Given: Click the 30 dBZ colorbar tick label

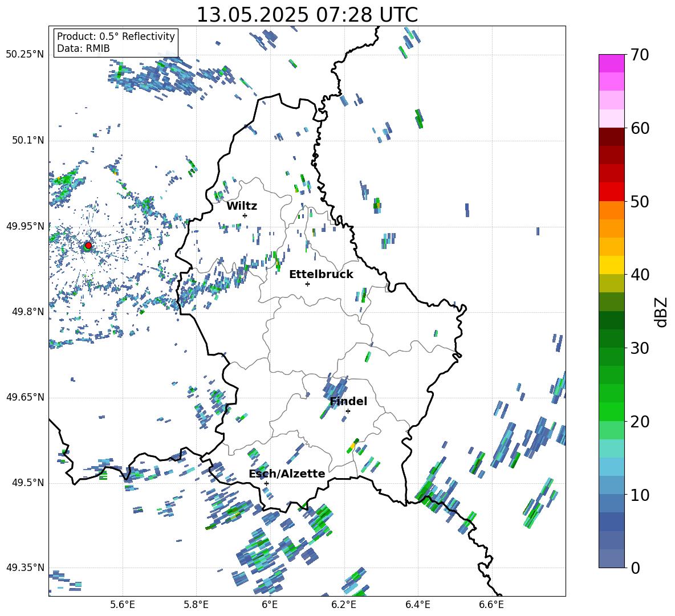Looking at the screenshot, I should [639, 348].
